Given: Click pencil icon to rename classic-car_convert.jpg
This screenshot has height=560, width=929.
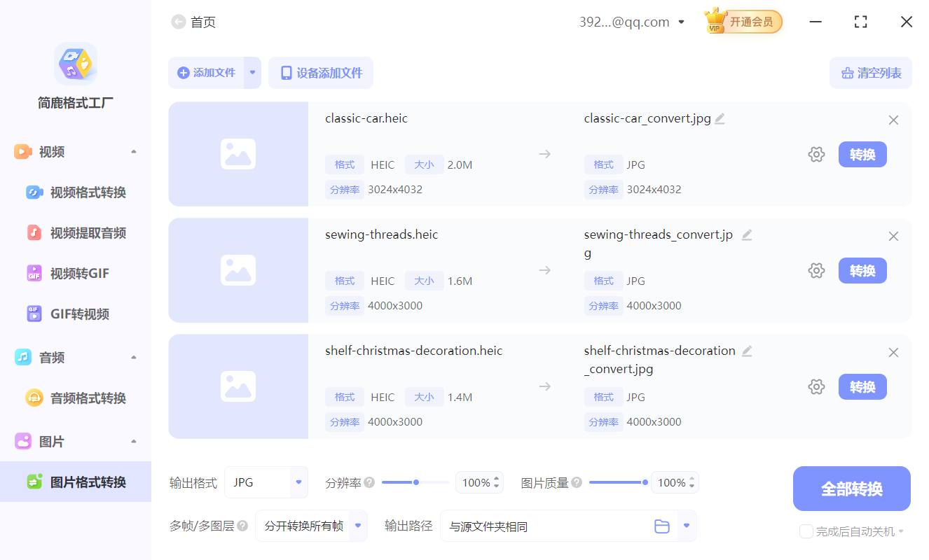Looking at the screenshot, I should pyautogui.click(x=720, y=118).
